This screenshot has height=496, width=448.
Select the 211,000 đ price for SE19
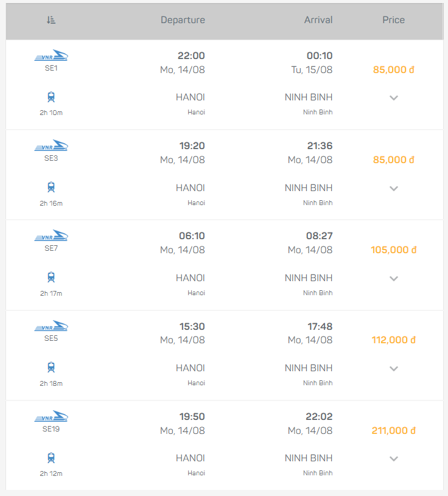[393, 430]
